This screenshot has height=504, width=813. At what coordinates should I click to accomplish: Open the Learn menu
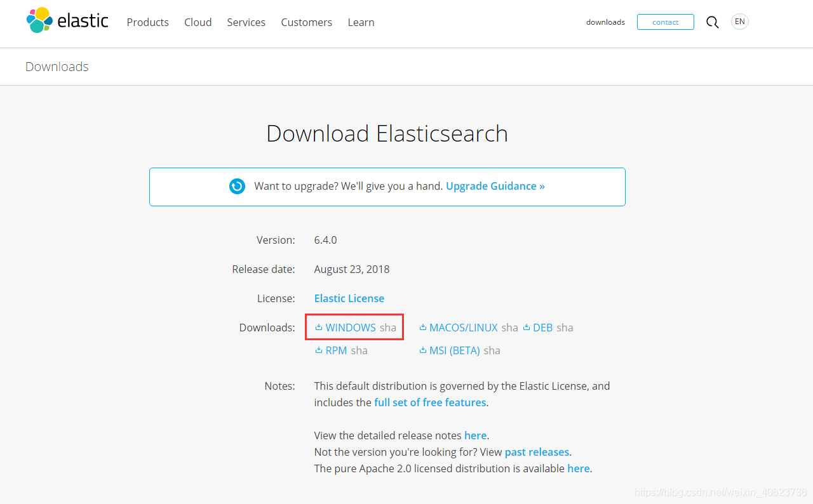click(x=361, y=22)
